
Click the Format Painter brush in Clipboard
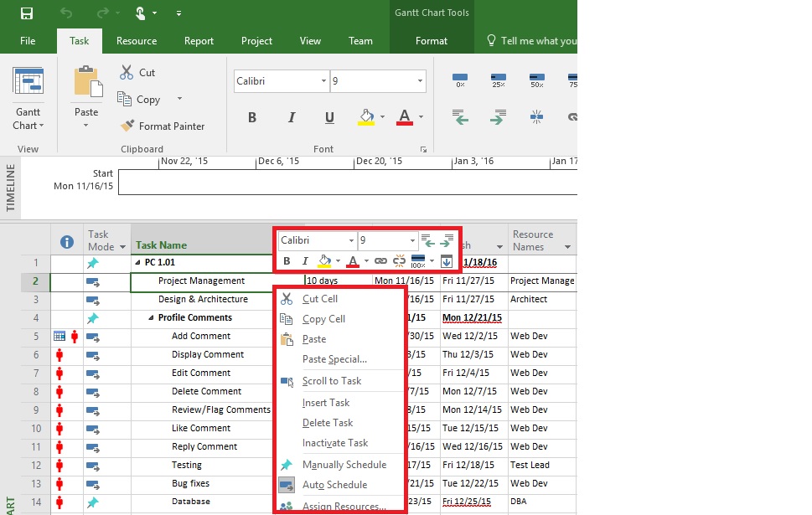pyautogui.click(x=127, y=126)
